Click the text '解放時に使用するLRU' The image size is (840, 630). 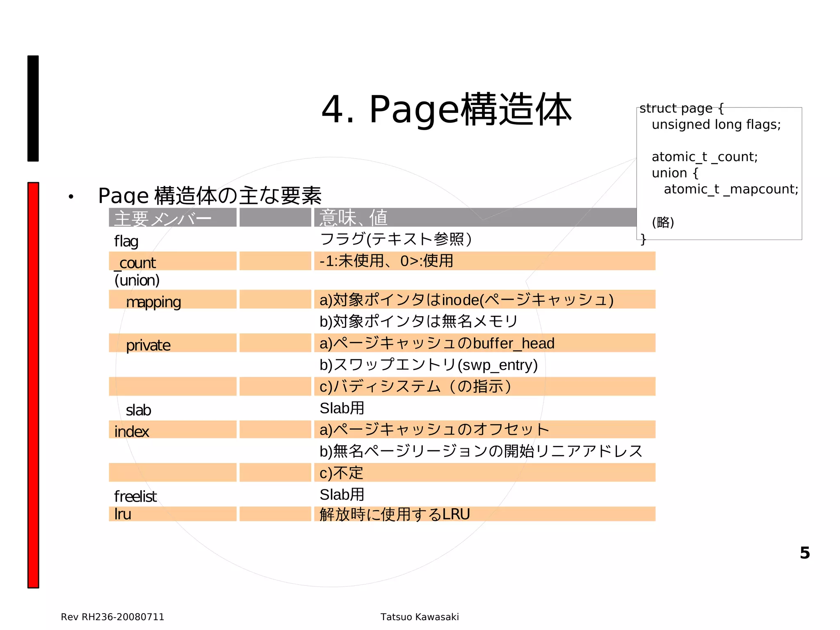[395, 514]
